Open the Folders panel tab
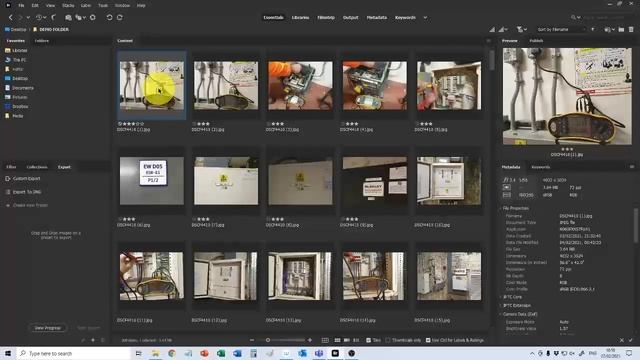This screenshot has width=640, height=360. (42, 41)
